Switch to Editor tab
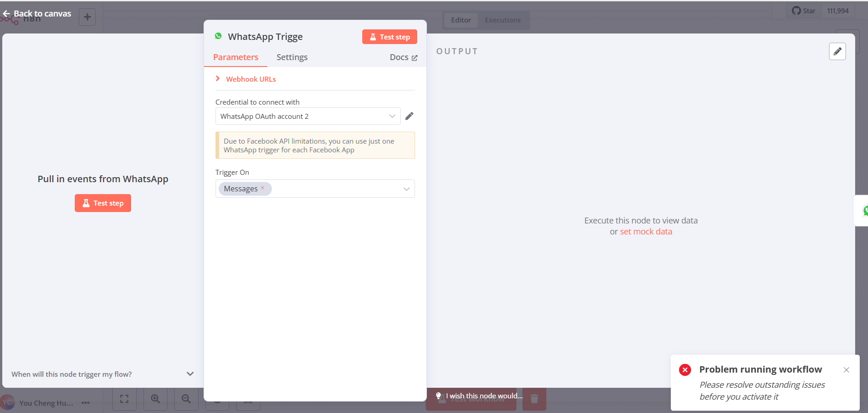868x413 pixels. 461,20
